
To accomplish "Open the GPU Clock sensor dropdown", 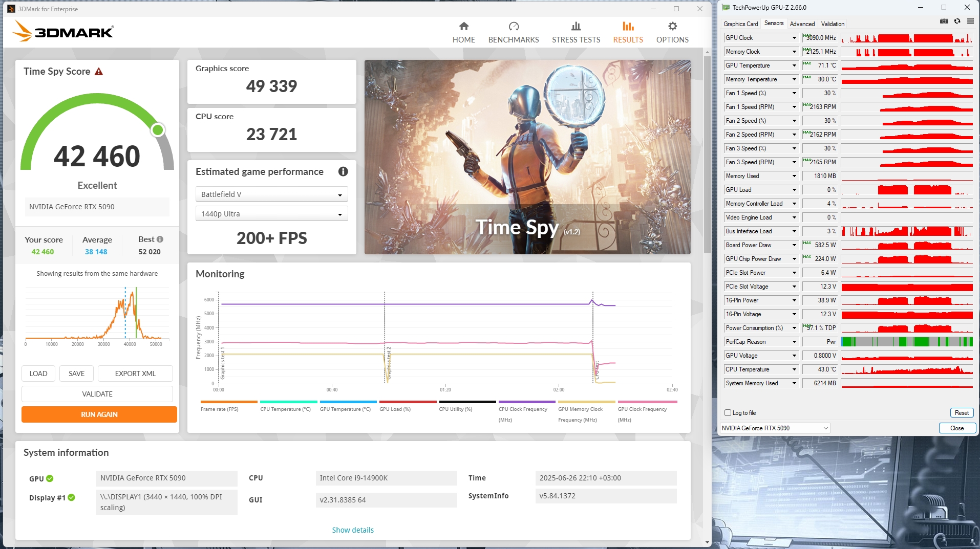I will [x=794, y=38].
